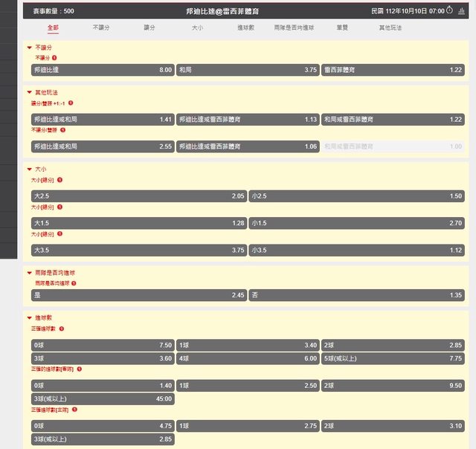Click info icon beside 讓分/雙勝 +1:-1
Screen dimensions: 476x449
pos(71,103)
